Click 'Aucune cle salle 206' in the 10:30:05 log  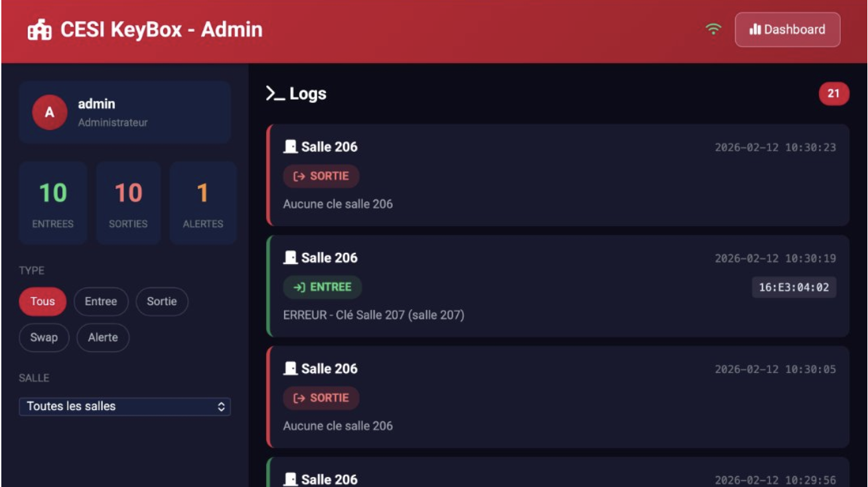coord(338,425)
